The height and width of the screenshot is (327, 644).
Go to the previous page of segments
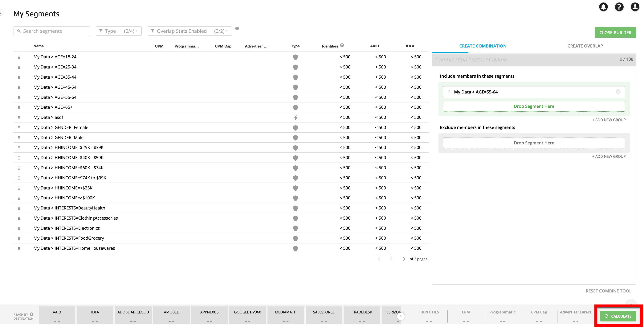379,259
